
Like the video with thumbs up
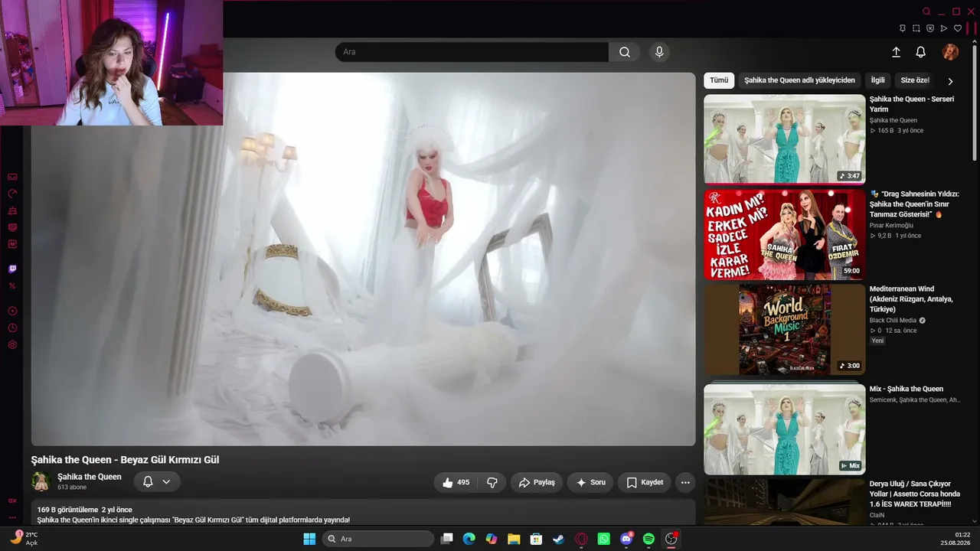[456, 483]
